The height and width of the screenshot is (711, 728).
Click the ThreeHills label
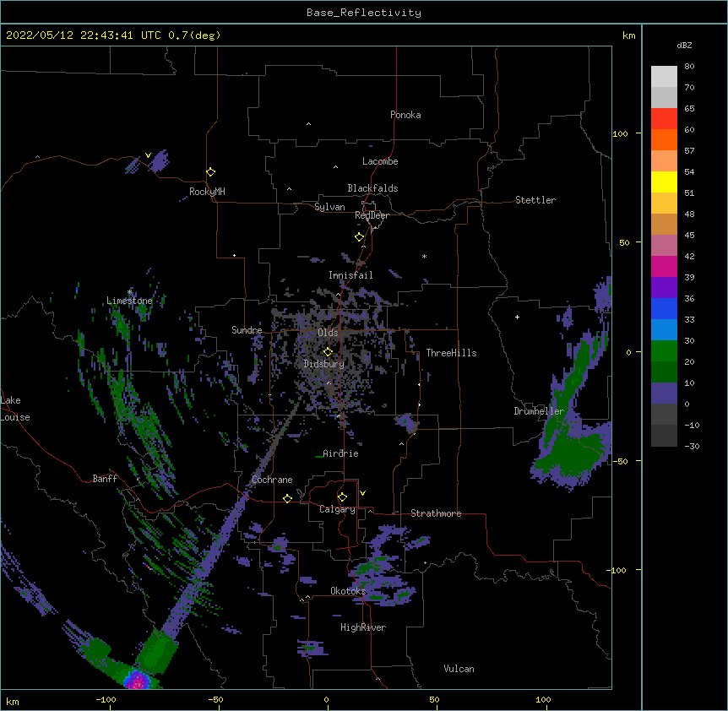[x=451, y=353]
